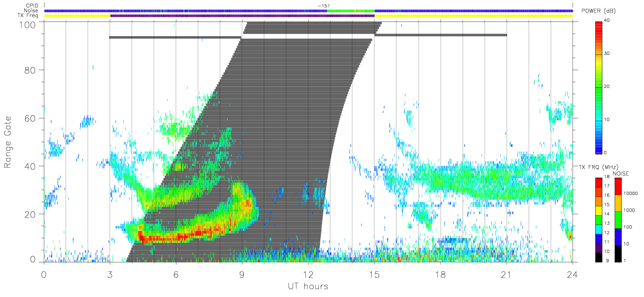The height and width of the screenshot is (297, 644).
Task: Click the 17 label on TX FRQ legend
Action: point(608,185)
